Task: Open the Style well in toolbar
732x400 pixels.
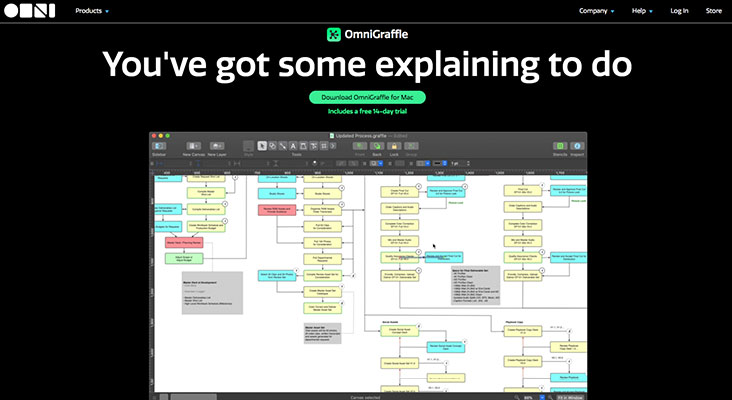Action: point(249,146)
